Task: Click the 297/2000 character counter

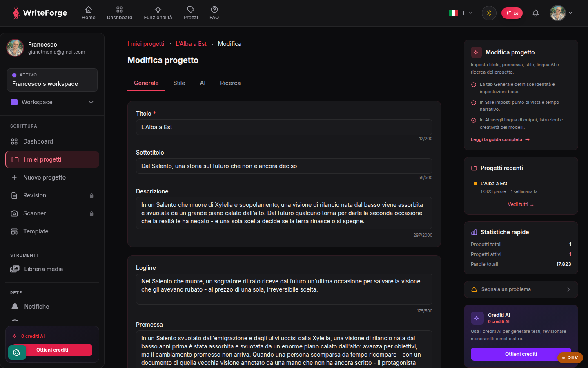Action: (423, 235)
